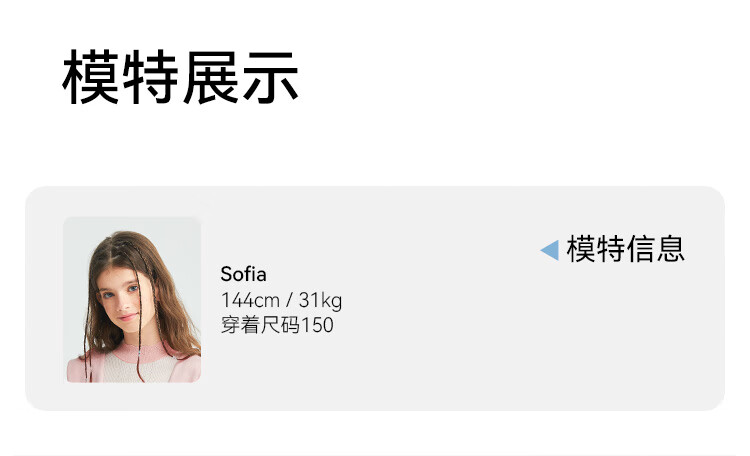This screenshot has width=750, height=456.
Task: Click the 模特展示 section heading
Action: pos(181,78)
